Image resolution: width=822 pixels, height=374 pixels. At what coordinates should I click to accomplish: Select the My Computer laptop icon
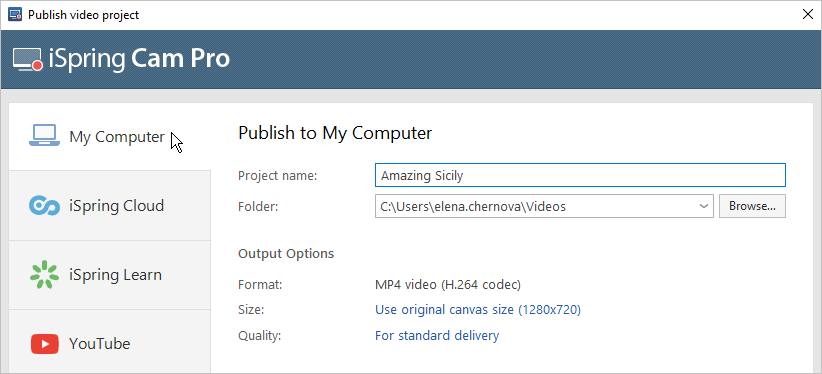pos(45,136)
